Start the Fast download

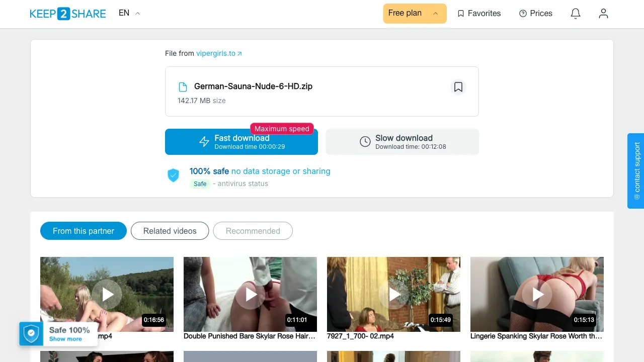point(242,142)
